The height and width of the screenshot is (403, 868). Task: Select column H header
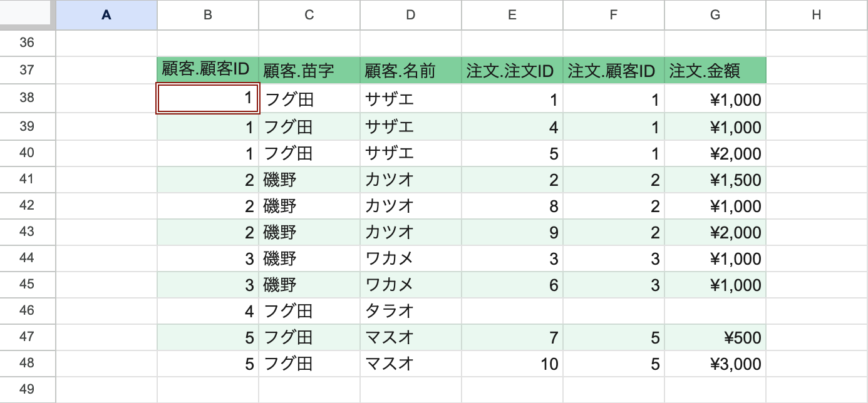tap(816, 16)
